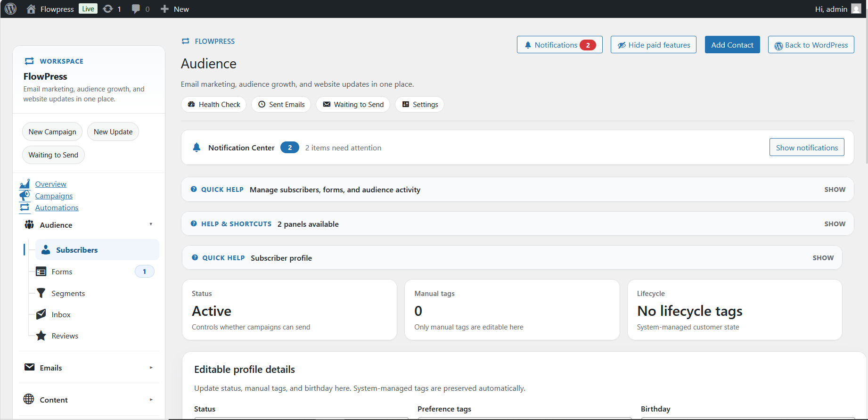Open the Waiting to Send tab
The height and width of the screenshot is (420, 868).
(x=353, y=104)
